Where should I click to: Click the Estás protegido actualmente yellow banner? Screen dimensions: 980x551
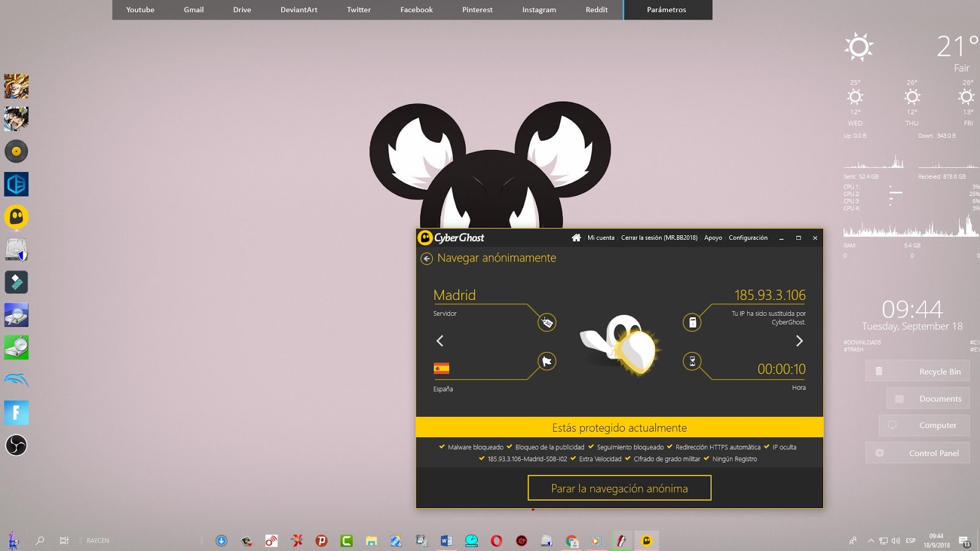pyautogui.click(x=619, y=427)
